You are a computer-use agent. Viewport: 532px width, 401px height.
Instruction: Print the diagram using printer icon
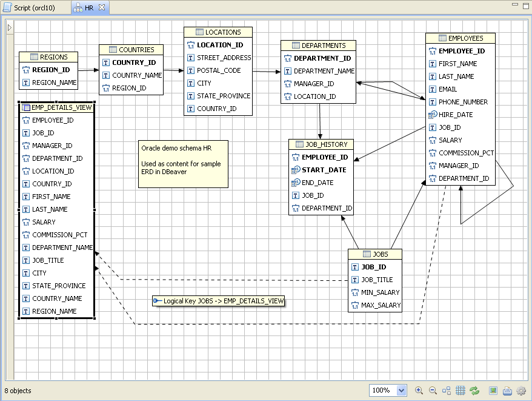[x=507, y=390]
